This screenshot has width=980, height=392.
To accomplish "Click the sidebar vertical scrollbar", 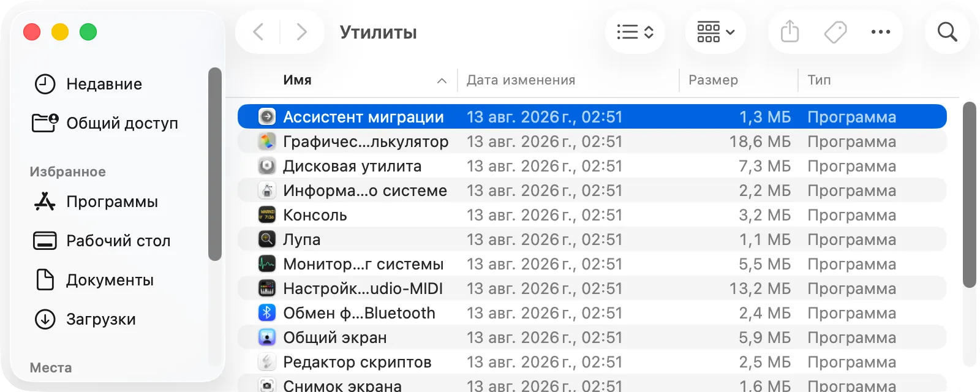I will 214,164.
